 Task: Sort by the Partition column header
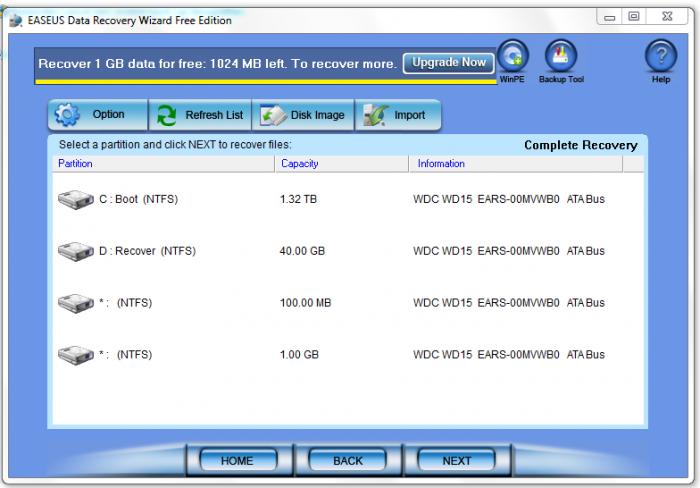[163, 164]
